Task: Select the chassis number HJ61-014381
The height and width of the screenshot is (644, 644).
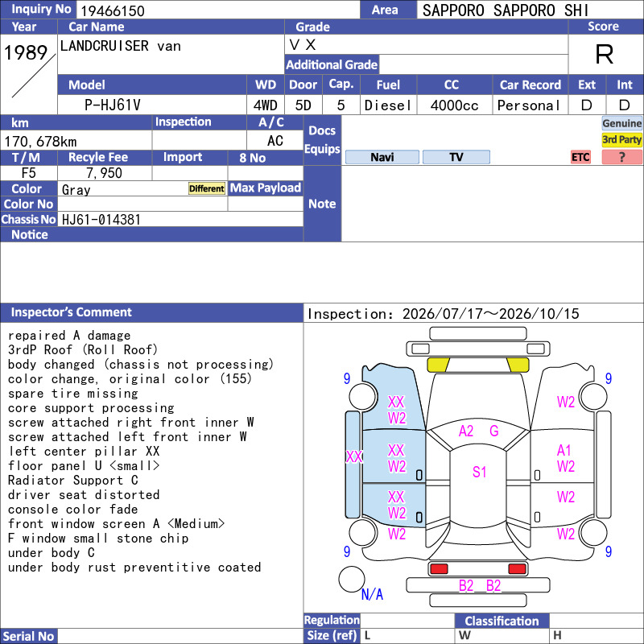Action: click(101, 220)
